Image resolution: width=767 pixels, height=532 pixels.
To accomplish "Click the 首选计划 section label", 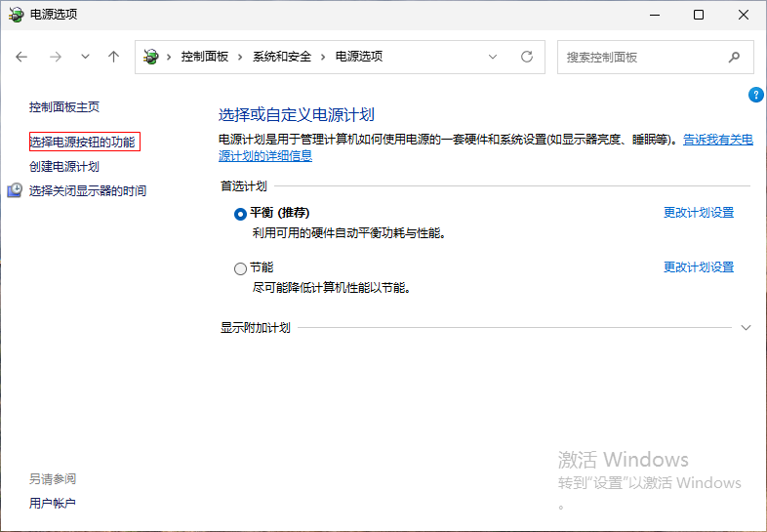I will 244,186.
